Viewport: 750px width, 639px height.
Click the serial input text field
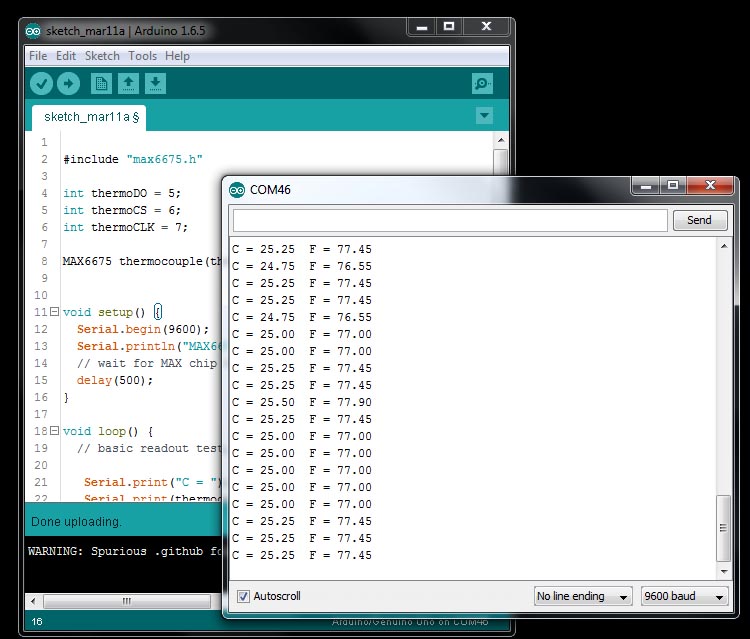(450, 220)
